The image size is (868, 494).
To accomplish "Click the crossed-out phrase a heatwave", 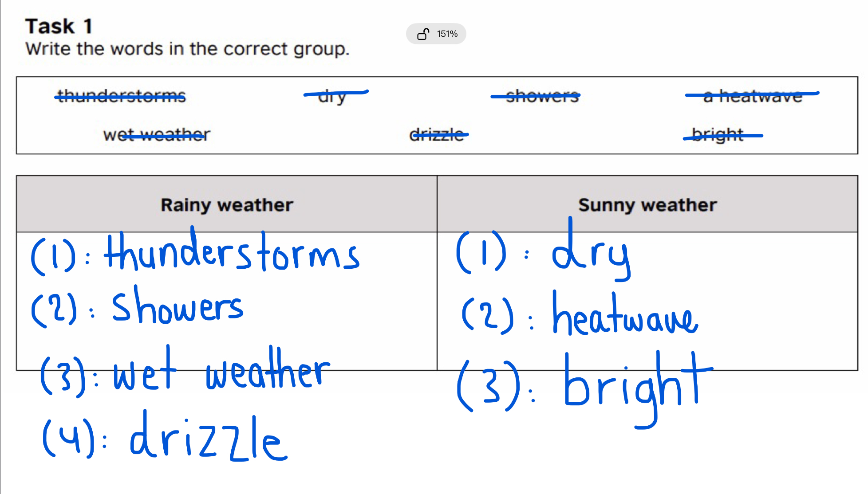I will click(753, 96).
